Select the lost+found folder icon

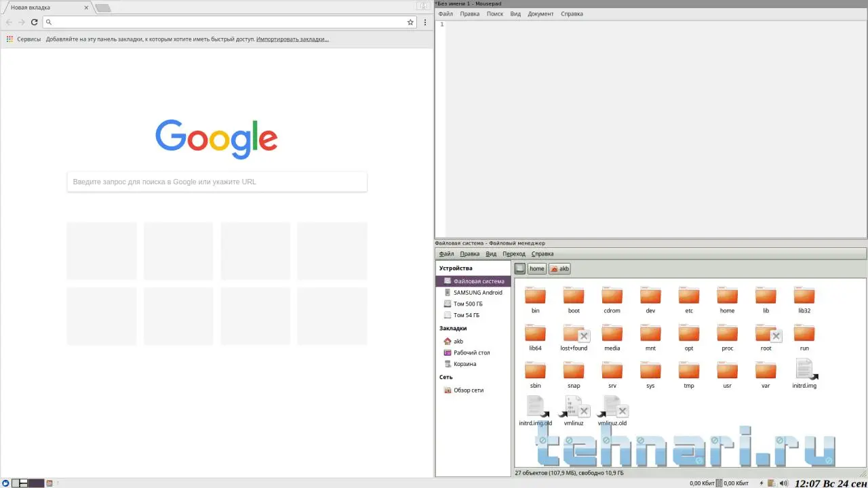tap(575, 333)
